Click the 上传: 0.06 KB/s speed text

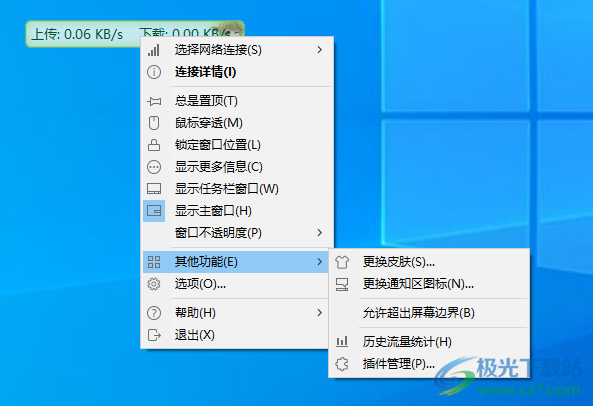pyautogui.click(x=77, y=34)
